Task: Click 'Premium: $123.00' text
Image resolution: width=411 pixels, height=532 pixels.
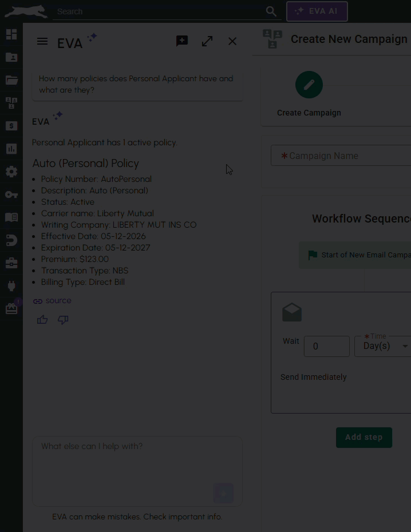Action: (x=74, y=259)
